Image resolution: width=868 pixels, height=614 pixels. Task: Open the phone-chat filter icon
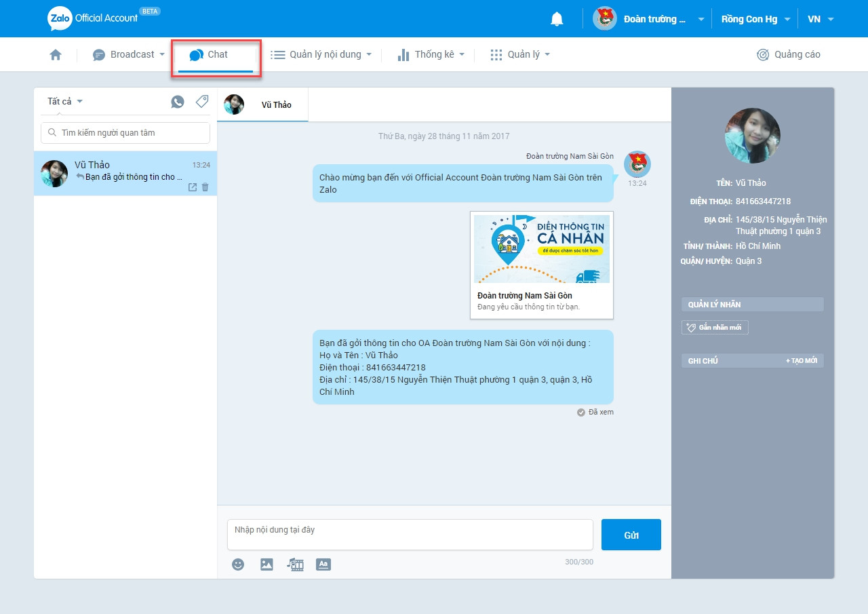tap(178, 102)
